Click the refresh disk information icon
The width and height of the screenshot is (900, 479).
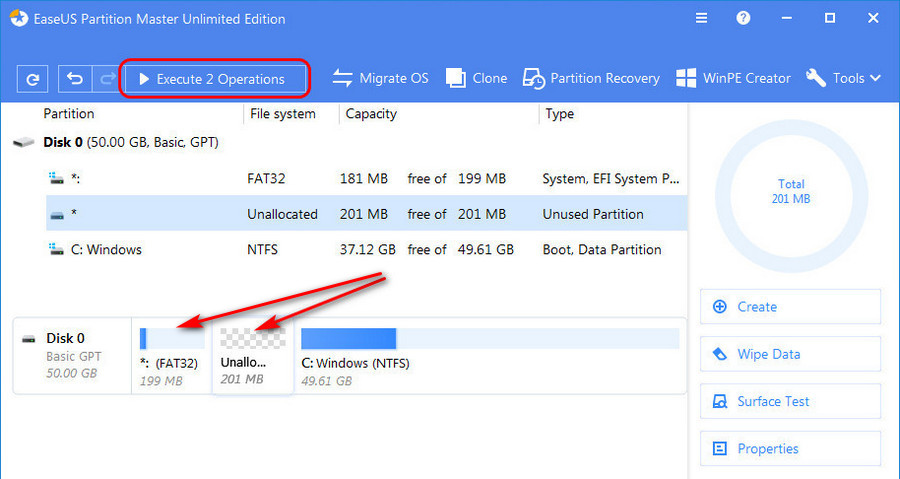click(32, 79)
